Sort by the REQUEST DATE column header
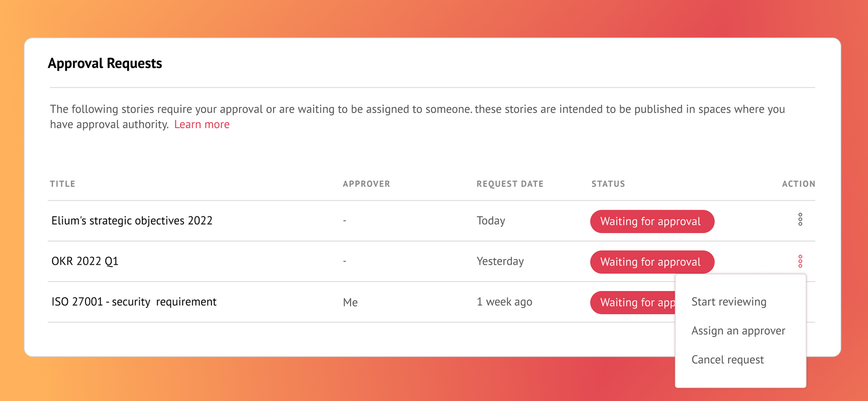 tap(510, 184)
